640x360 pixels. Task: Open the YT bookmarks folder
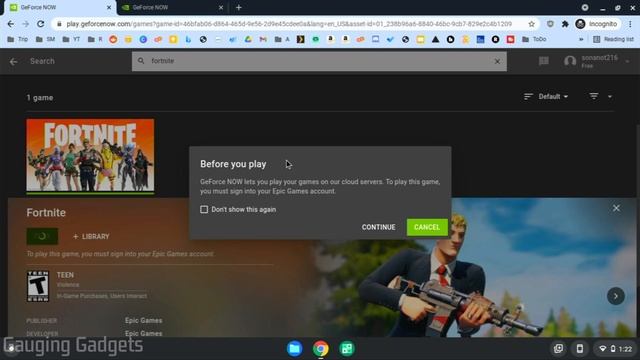pos(71,39)
